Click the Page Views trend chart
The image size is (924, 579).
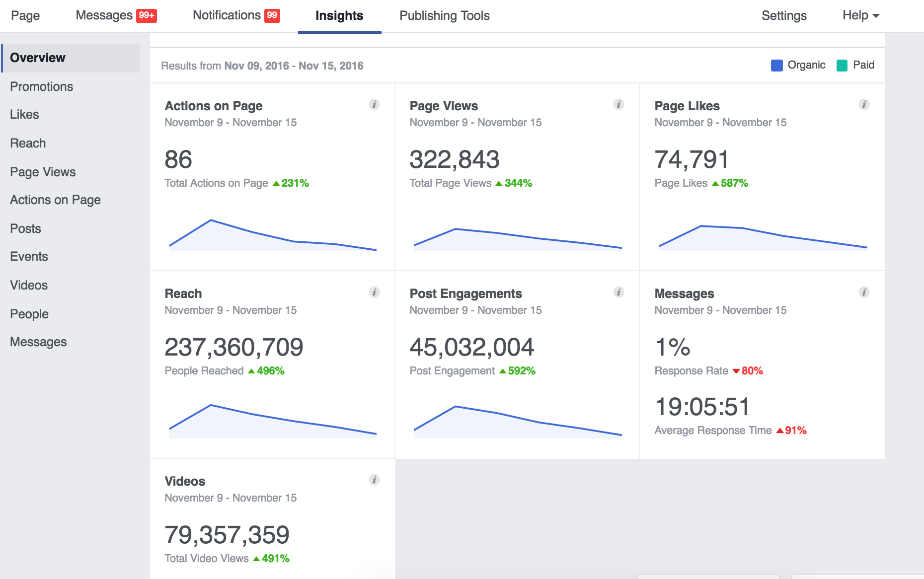518,239
